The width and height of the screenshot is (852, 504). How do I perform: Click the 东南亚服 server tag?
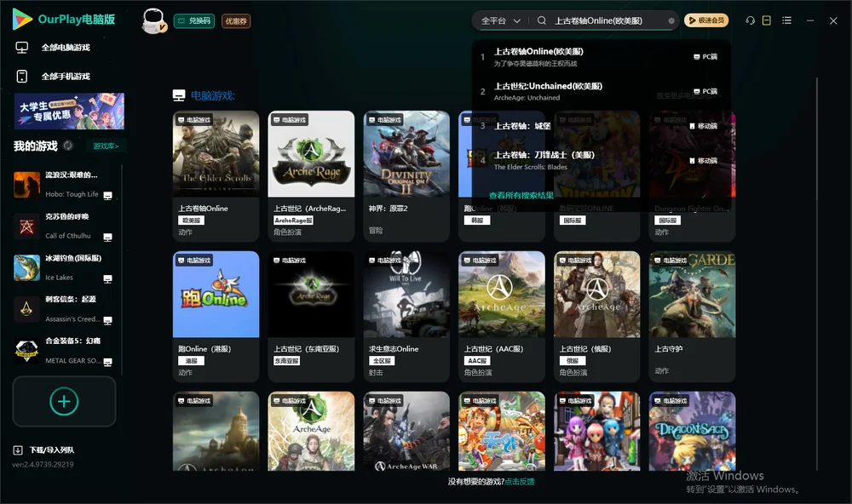(x=287, y=361)
